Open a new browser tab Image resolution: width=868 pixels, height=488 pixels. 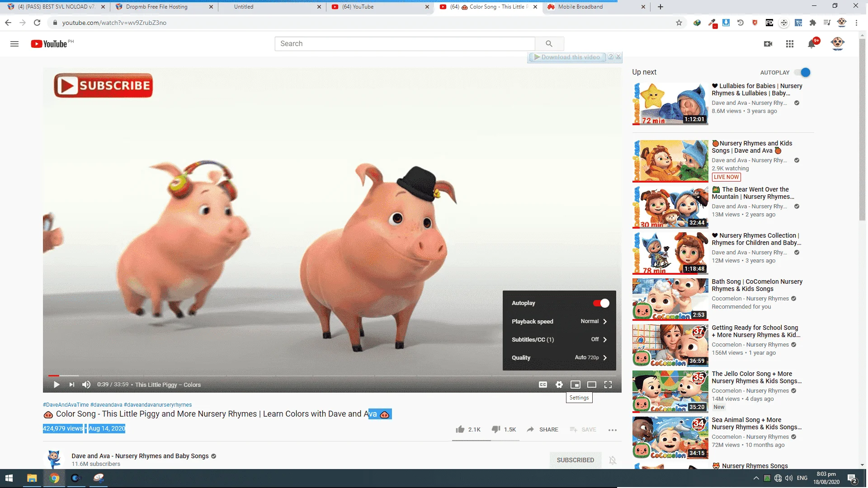(660, 7)
